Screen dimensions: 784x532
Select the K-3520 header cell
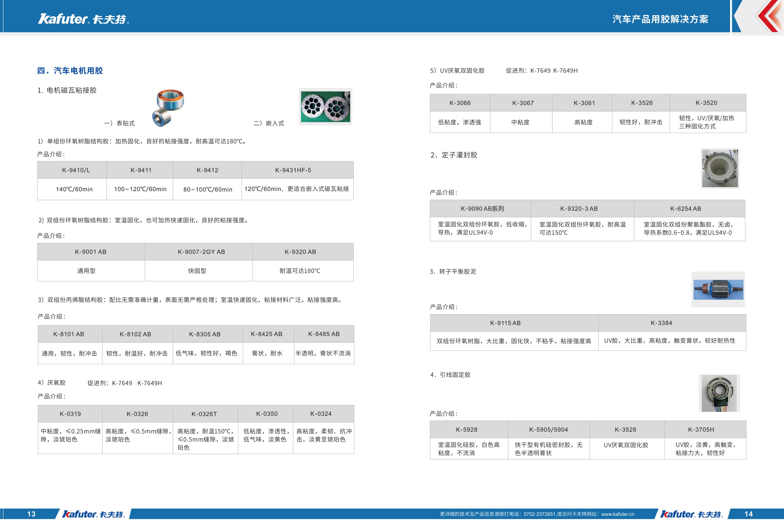[x=708, y=103]
